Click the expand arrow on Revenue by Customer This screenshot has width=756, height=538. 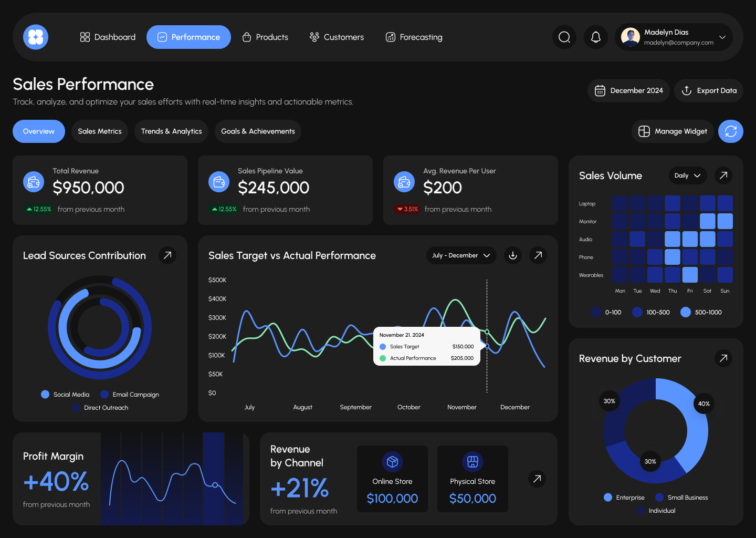(x=723, y=358)
